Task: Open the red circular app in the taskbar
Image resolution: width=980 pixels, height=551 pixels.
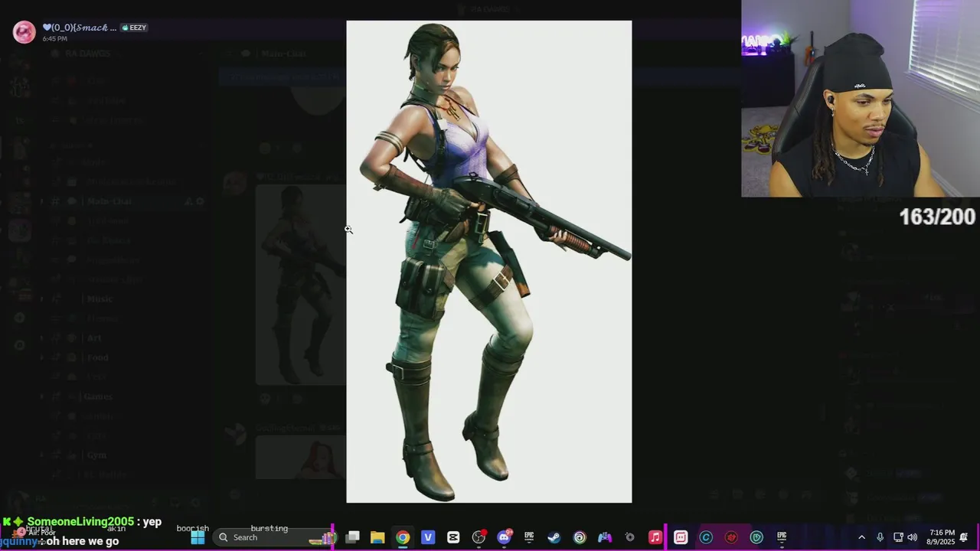Action: coord(731,537)
